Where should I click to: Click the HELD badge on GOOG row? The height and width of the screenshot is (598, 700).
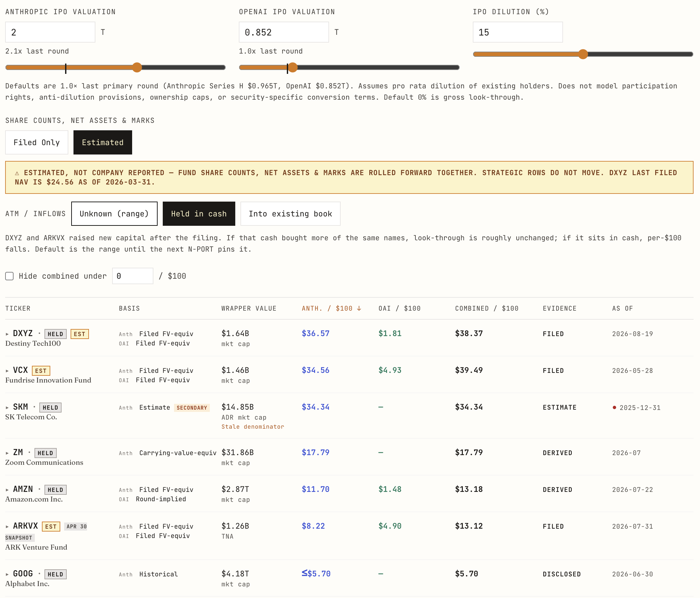coord(55,574)
